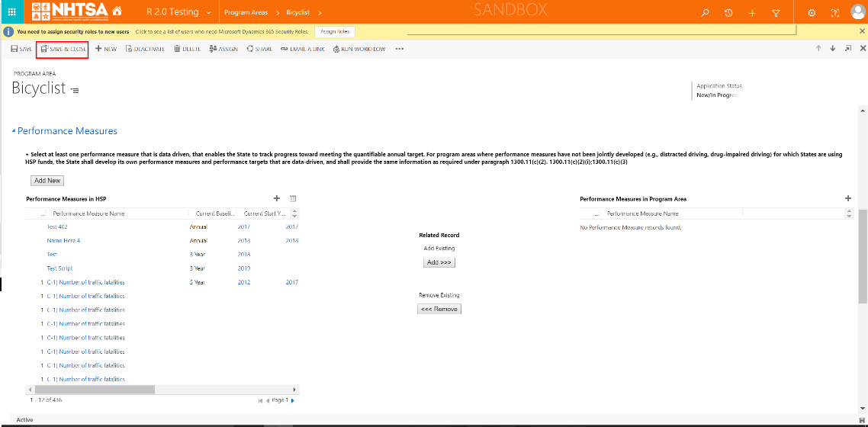Image resolution: width=868 pixels, height=427 pixels.
Task: Click the Deactivate command
Action: [145, 49]
